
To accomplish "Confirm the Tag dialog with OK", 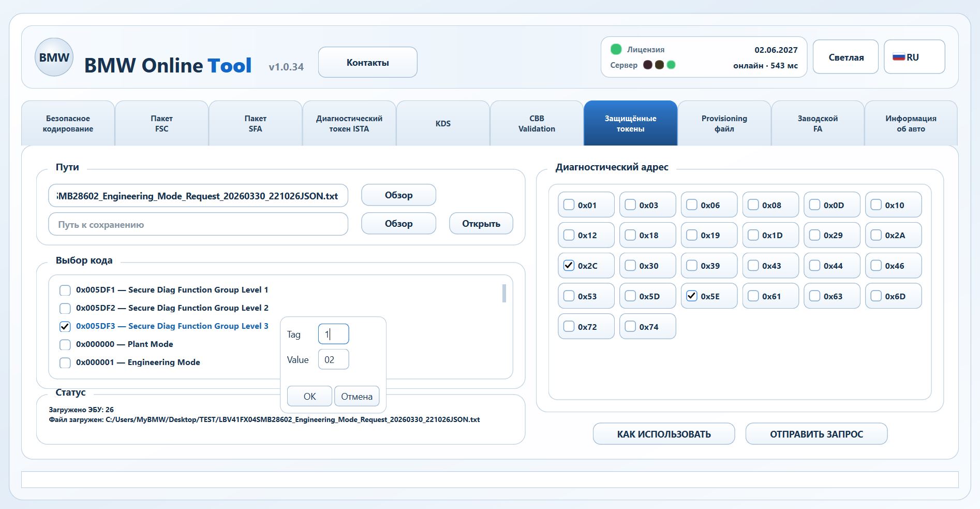I will (x=309, y=396).
